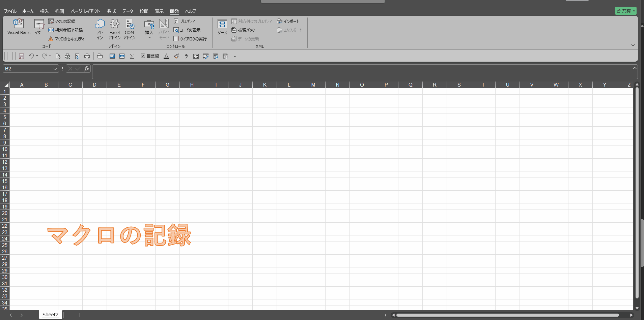Expand the Name Box dropdown arrow

(55, 69)
